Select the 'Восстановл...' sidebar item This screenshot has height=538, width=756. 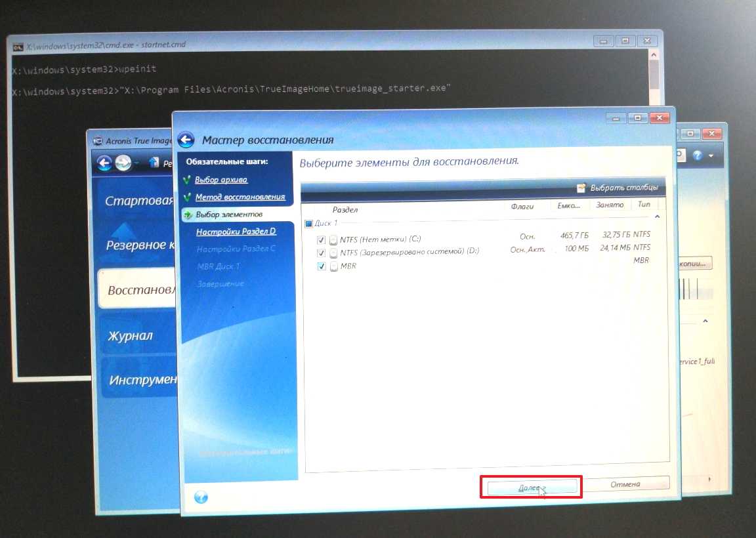coord(136,289)
